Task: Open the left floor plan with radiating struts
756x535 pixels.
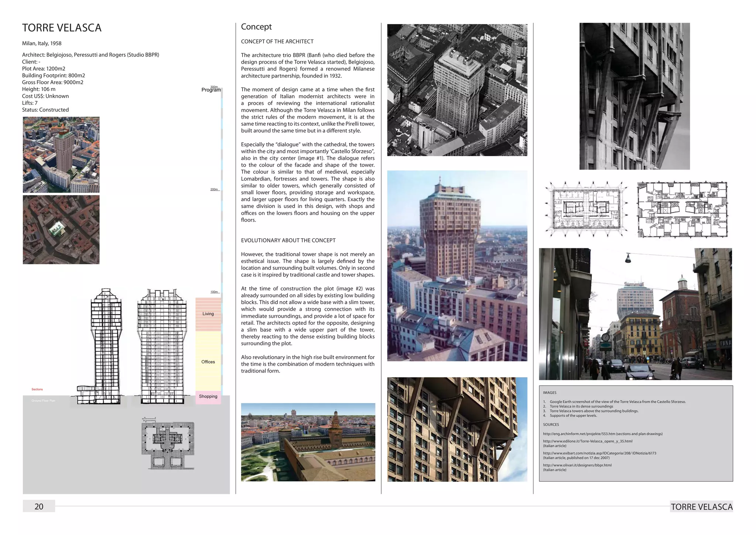Action: (587, 209)
